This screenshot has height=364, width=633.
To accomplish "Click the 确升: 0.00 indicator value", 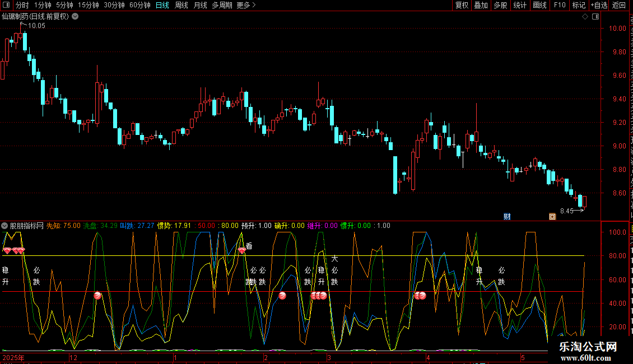I will (290, 226).
